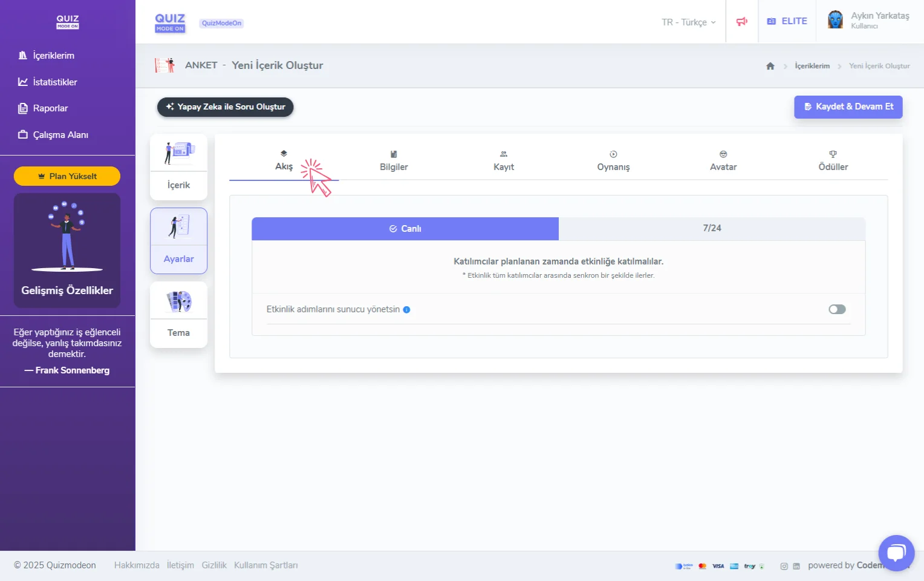Open the Tema palette panel
Screen dimensions: 924x581
pyautogui.click(x=178, y=315)
